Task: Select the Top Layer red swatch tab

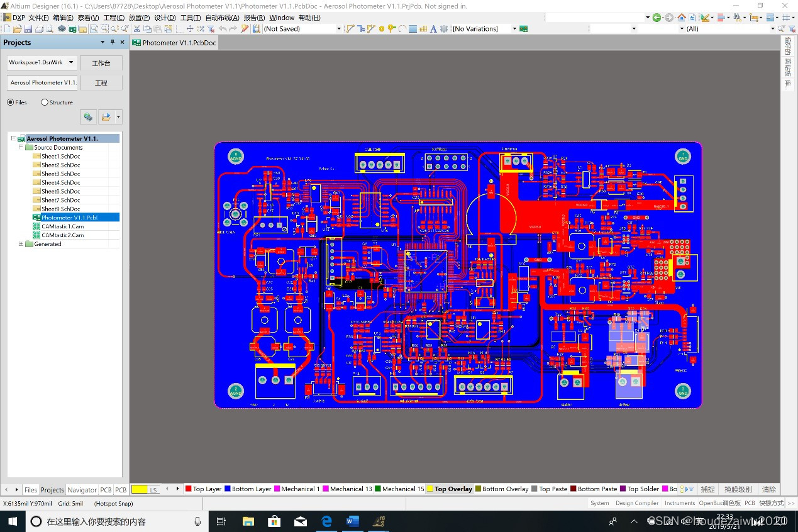Action: (202, 489)
